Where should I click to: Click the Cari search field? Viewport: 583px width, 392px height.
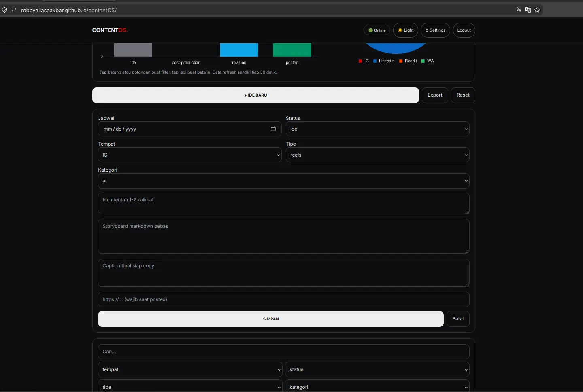[284, 352]
